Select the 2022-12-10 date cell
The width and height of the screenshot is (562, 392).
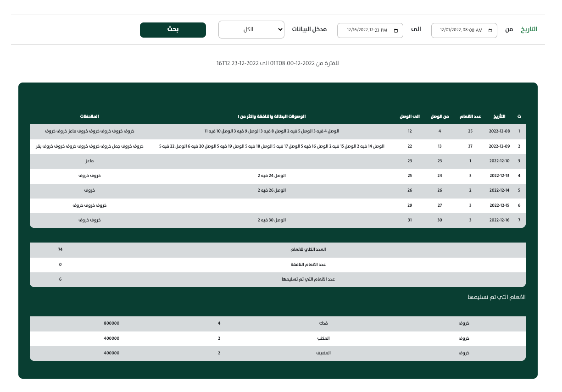[x=499, y=161]
